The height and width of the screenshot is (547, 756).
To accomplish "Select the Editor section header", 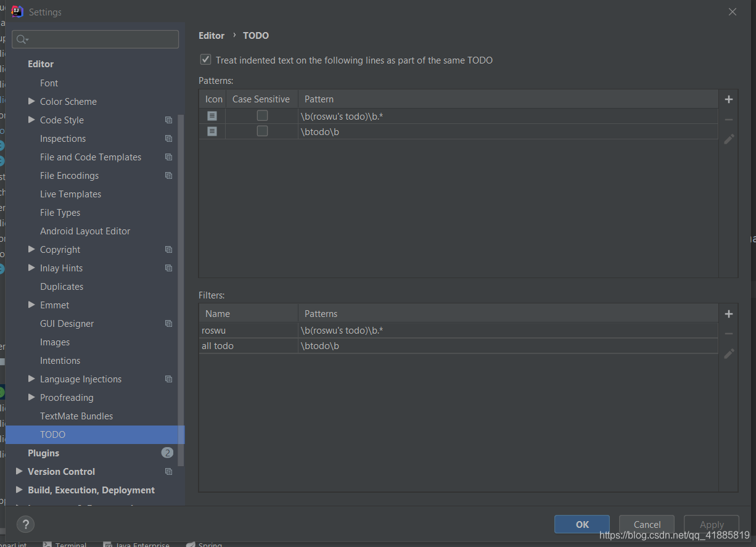I will (x=41, y=64).
